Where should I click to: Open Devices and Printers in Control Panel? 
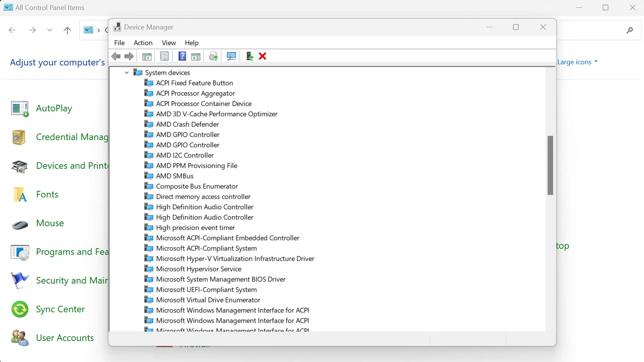coord(59,166)
